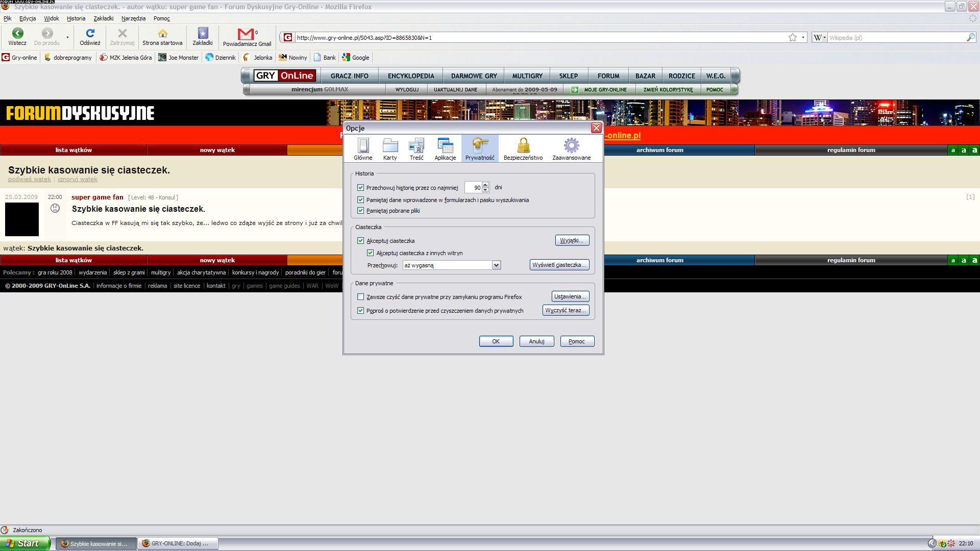The image size is (980, 551).
Task: Switch to Karty options pane
Action: pyautogui.click(x=390, y=148)
